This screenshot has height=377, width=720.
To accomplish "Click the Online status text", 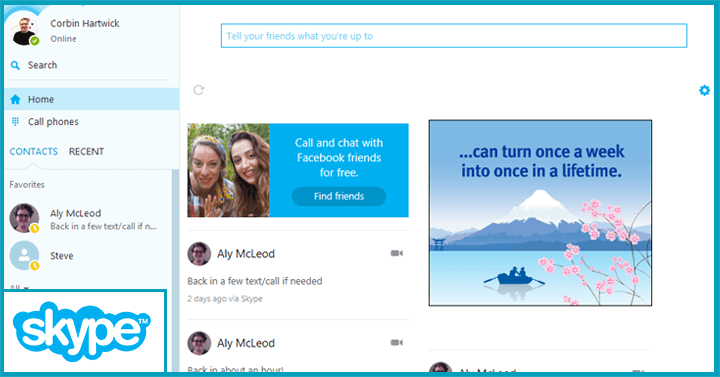I will tap(63, 39).
